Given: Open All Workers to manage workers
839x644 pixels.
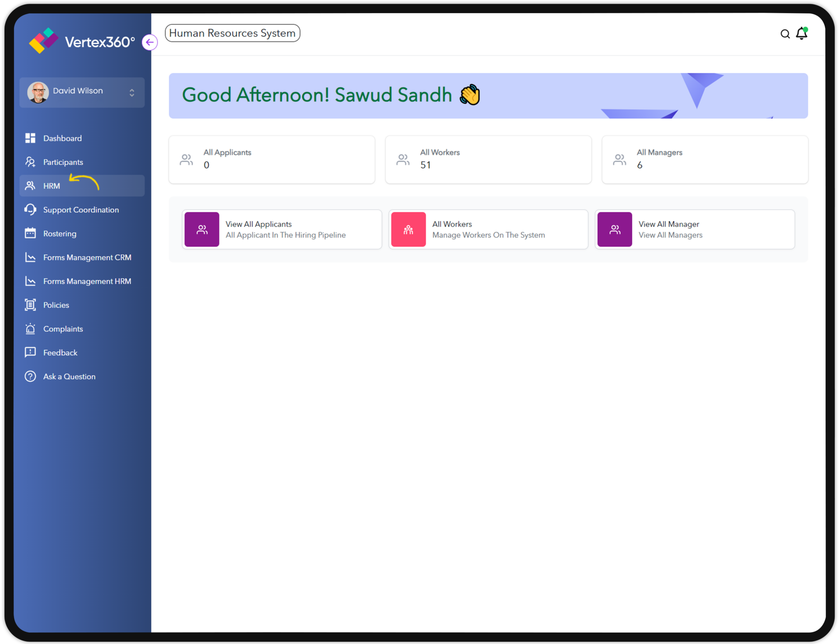Looking at the screenshot, I should [x=488, y=229].
